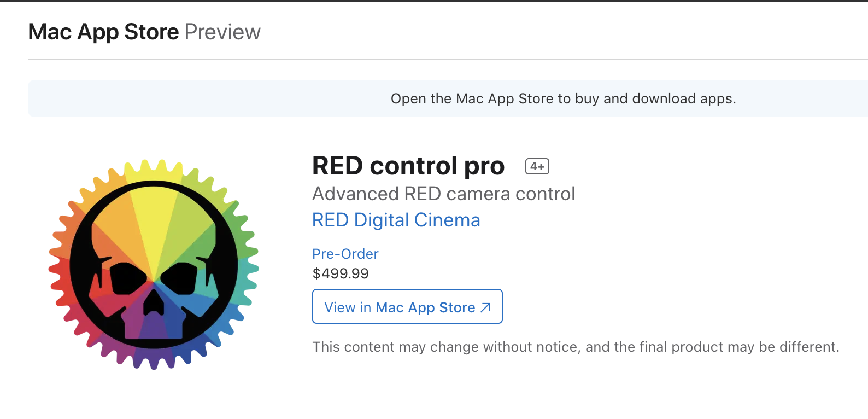
Task: Click the $499.99 price text
Action: [340, 273]
